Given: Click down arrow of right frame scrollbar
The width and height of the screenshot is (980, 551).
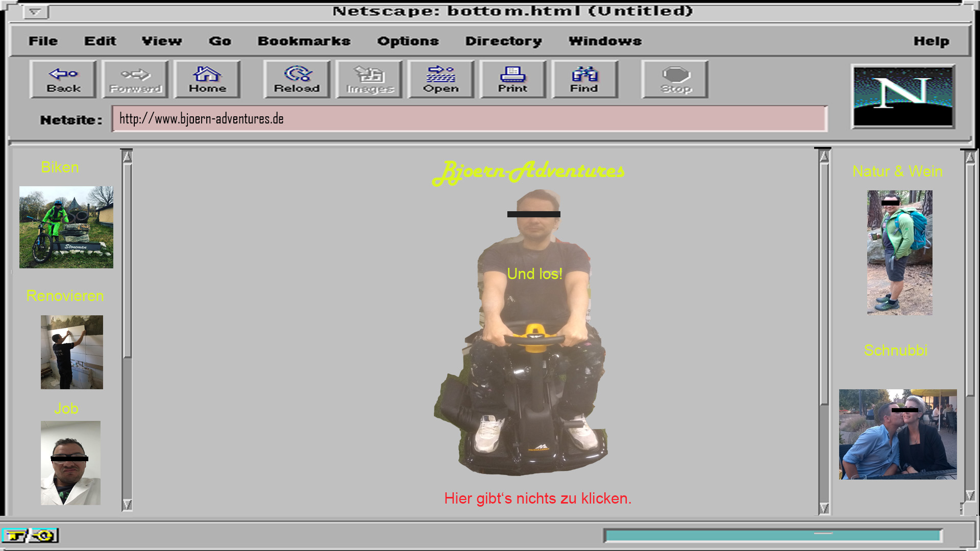Looking at the screenshot, I should pos(970,495).
